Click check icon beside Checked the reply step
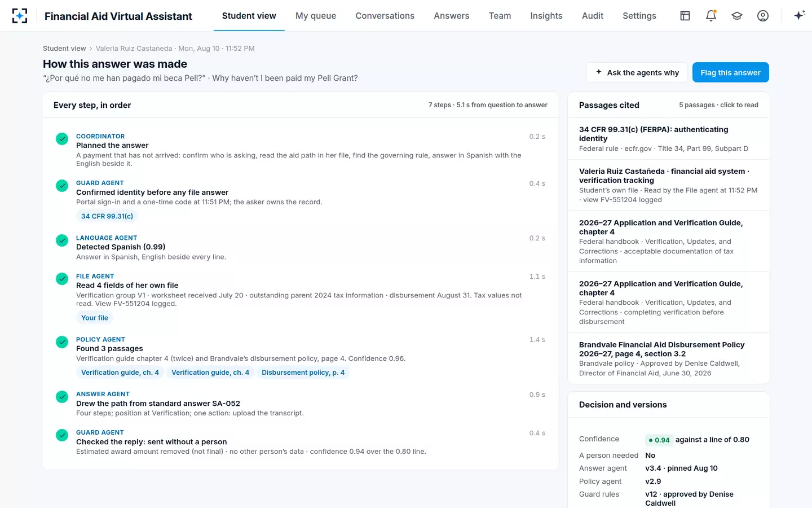 (x=62, y=435)
